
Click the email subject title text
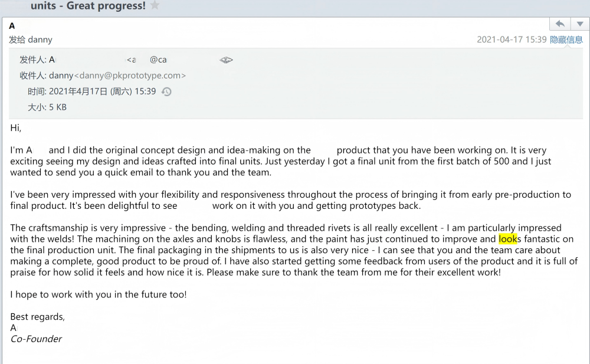click(88, 6)
